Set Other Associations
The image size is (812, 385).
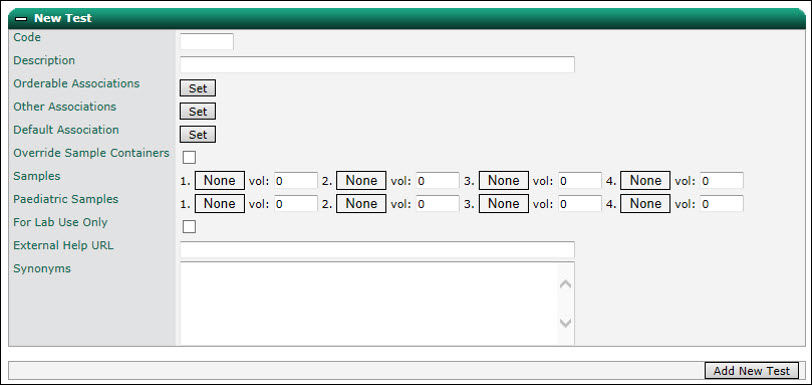pyautogui.click(x=198, y=111)
